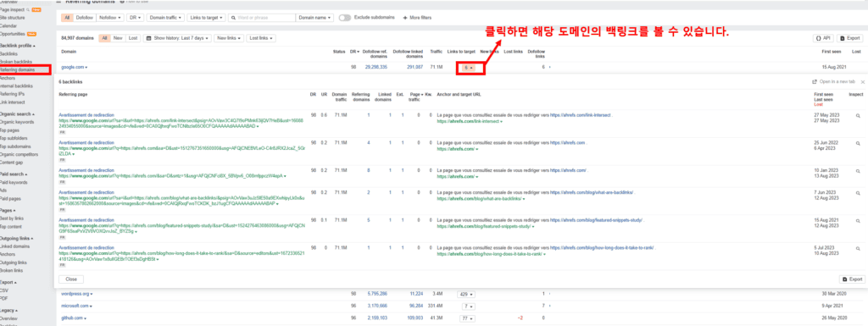Click the Inspect magnifier for how-long-does-it-take-to-rank row

(x=858, y=249)
